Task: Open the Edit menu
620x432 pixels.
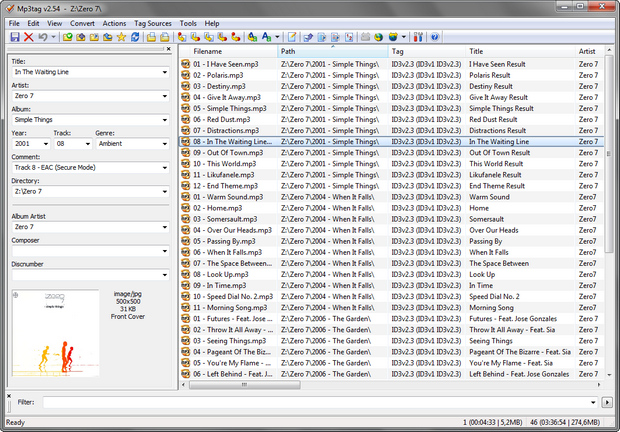Action: (33, 24)
